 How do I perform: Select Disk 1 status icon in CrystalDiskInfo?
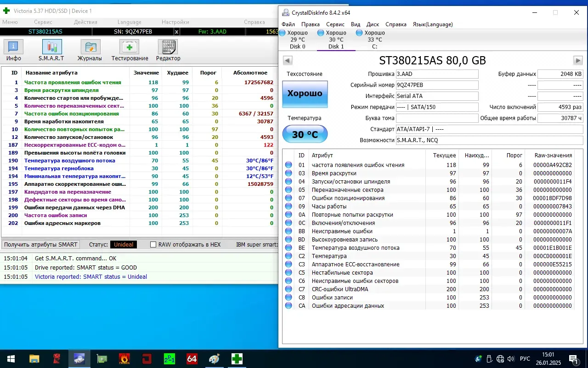click(x=321, y=33)
